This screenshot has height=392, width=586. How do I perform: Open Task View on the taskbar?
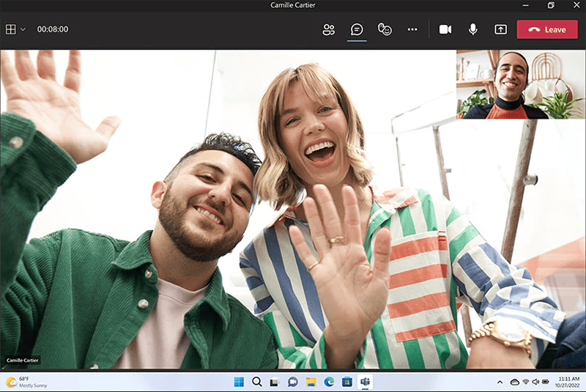pos(275,382)
